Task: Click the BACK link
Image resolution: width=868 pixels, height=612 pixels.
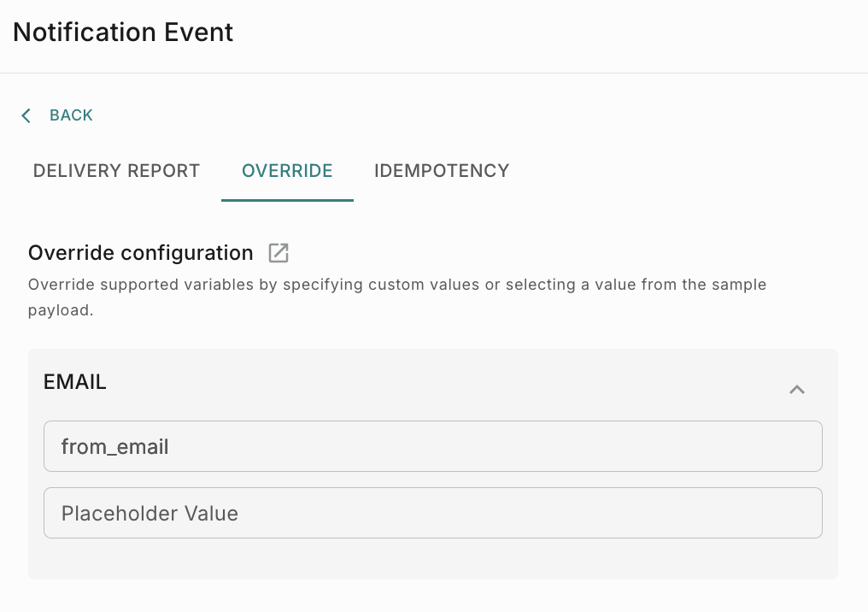Action: 71,115
